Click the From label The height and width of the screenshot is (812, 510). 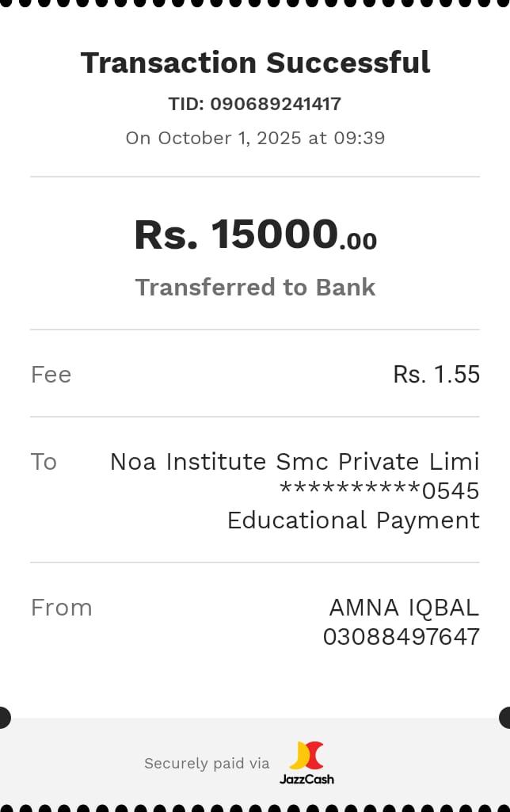61,608
